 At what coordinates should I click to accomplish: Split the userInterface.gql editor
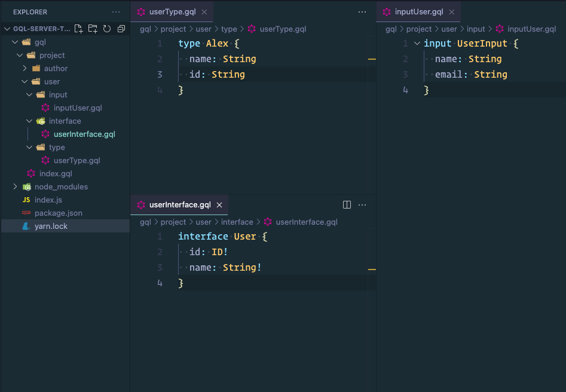[x=347, y=205]
